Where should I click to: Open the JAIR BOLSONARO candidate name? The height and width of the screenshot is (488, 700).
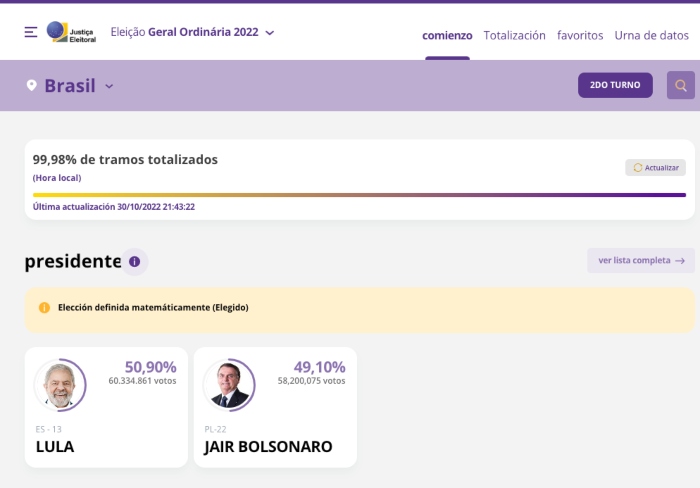(268, 447)
